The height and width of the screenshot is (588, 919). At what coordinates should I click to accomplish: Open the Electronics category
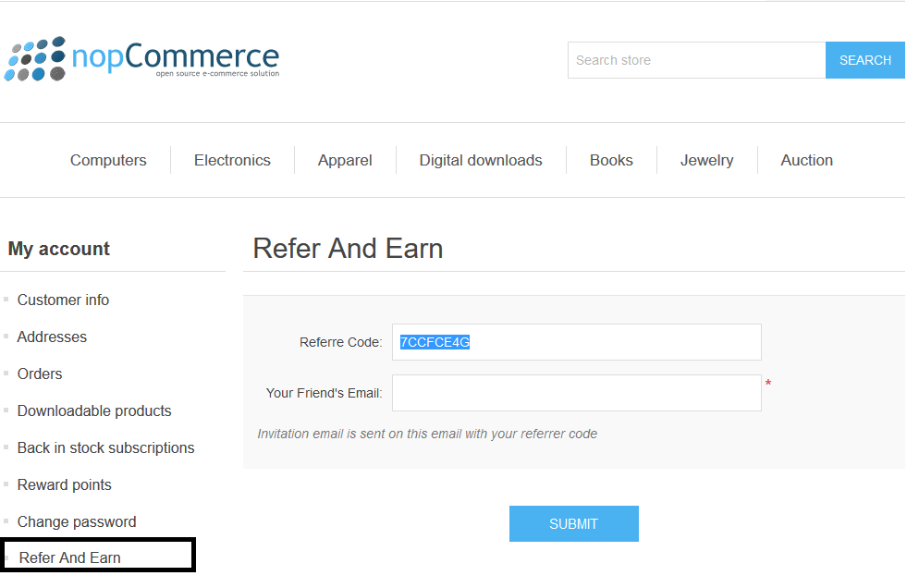click(x=233, y=161)
